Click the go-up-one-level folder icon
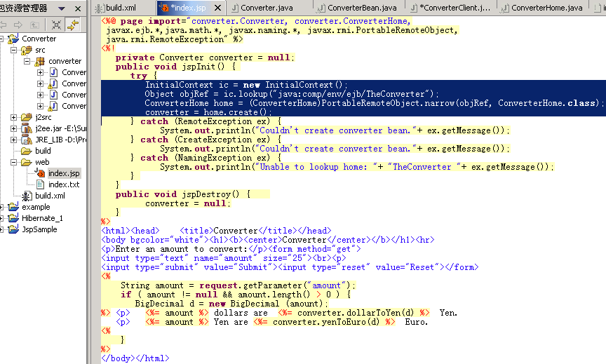606x364 pixels. 34,25
